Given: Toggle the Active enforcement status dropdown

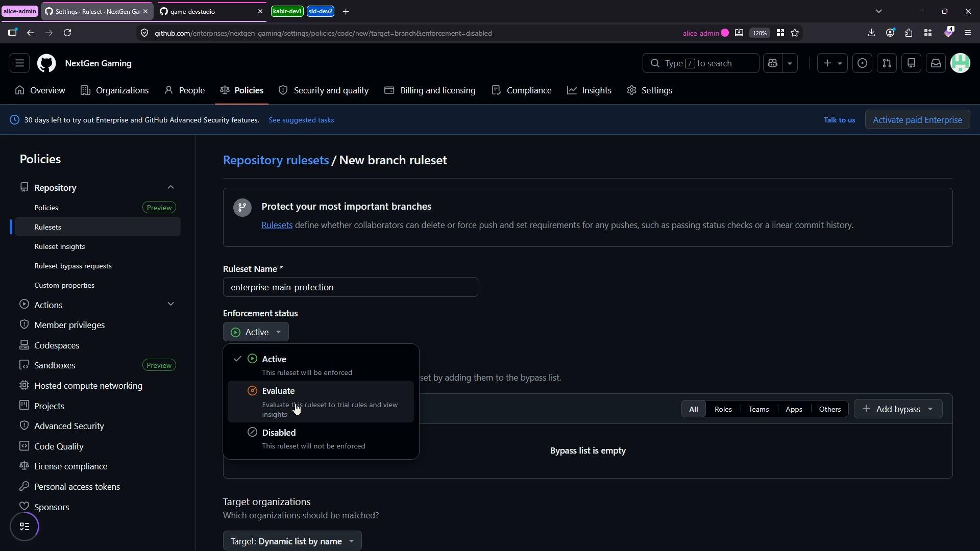Looking at the screenshot, I should (x=256, y=332).
